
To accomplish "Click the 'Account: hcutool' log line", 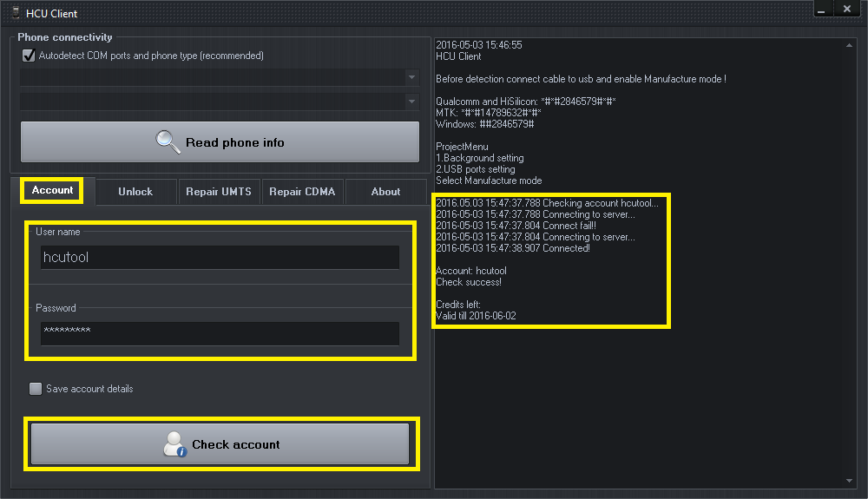I will click(471, 271).
